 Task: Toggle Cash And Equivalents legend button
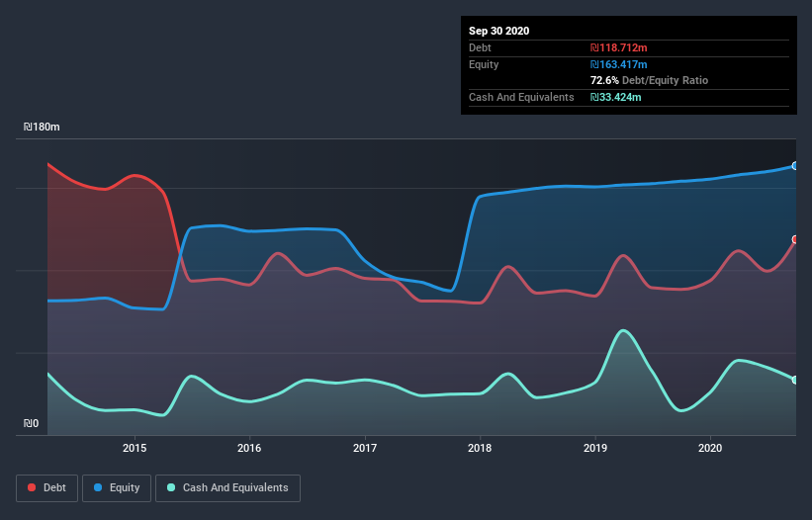(x=227, y=488)
